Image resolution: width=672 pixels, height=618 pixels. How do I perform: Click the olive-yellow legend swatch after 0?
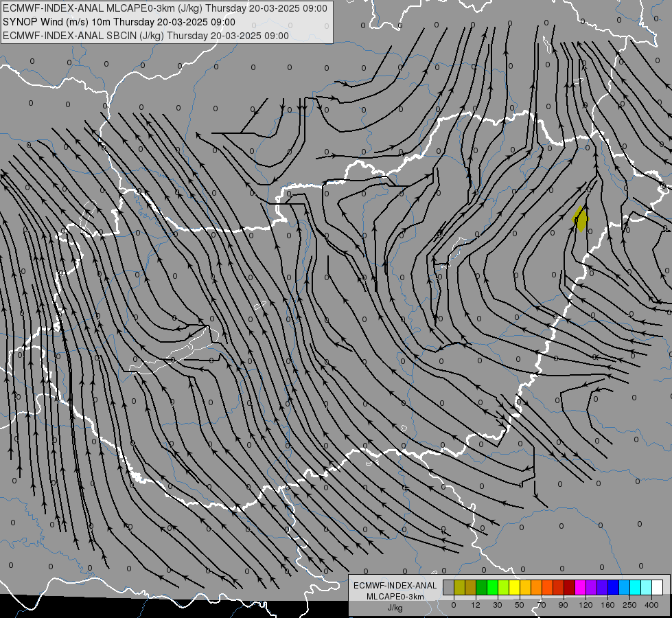[459, 587]
